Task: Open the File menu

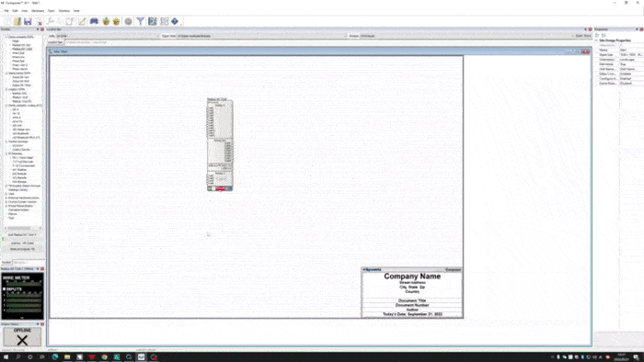Action: (6, 11)
